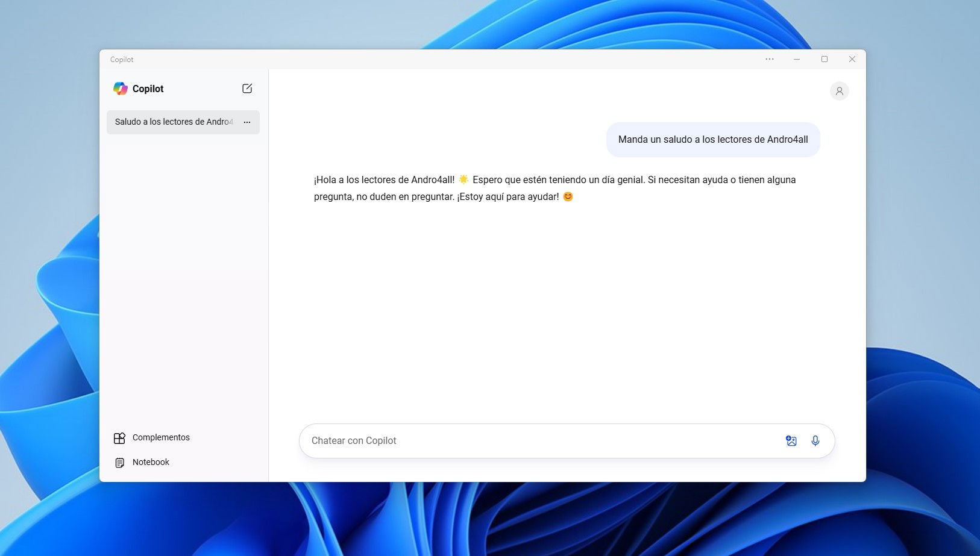The height and width of the screenshot is (556, 980).
Task: Click the add image icon in chat box
Action: [x=791, y=441]
